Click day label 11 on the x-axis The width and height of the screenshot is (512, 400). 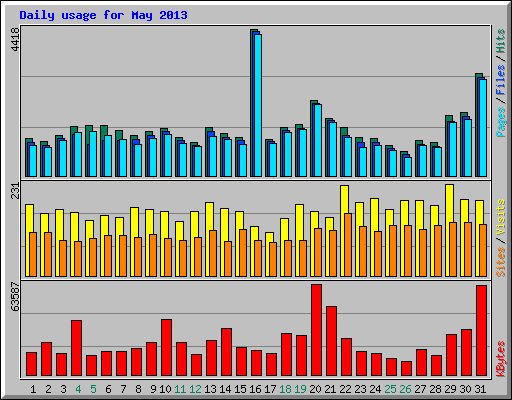point(180,389)
